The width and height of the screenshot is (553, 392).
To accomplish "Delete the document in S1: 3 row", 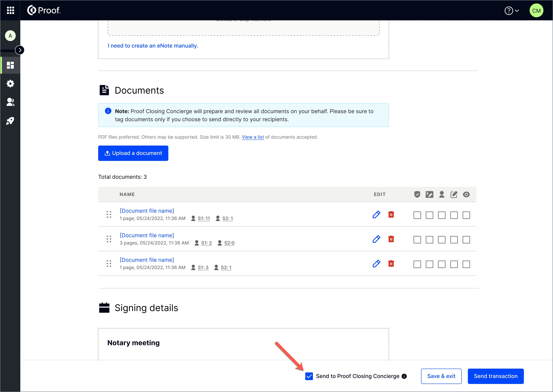I will tap(391, 264).
